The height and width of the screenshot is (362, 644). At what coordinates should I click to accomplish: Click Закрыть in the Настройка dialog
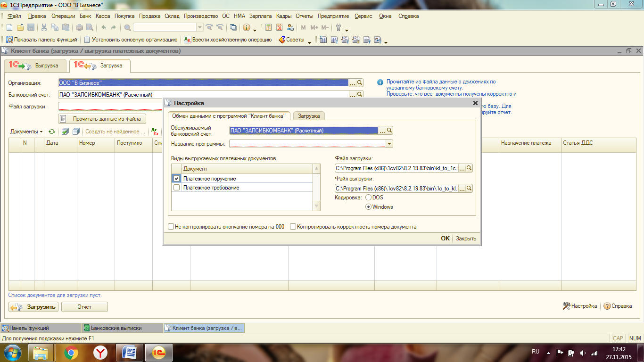(x=466, y=239)
